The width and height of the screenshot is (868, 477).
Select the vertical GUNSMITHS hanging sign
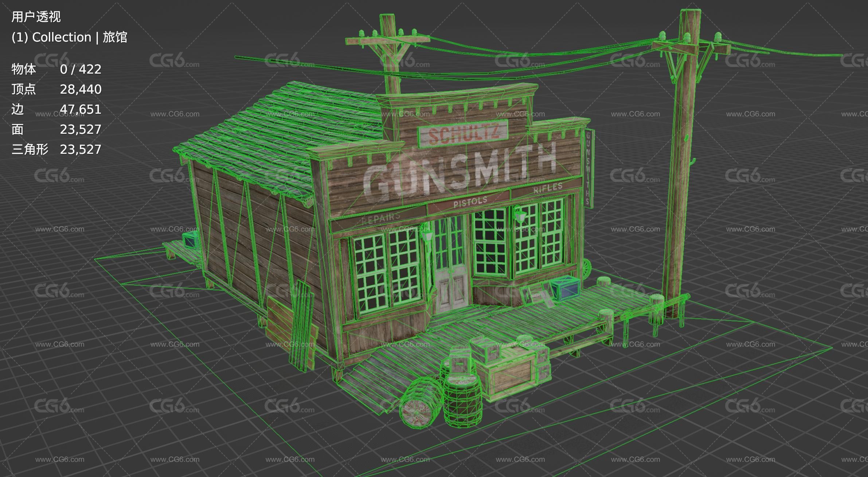point(589,169)
